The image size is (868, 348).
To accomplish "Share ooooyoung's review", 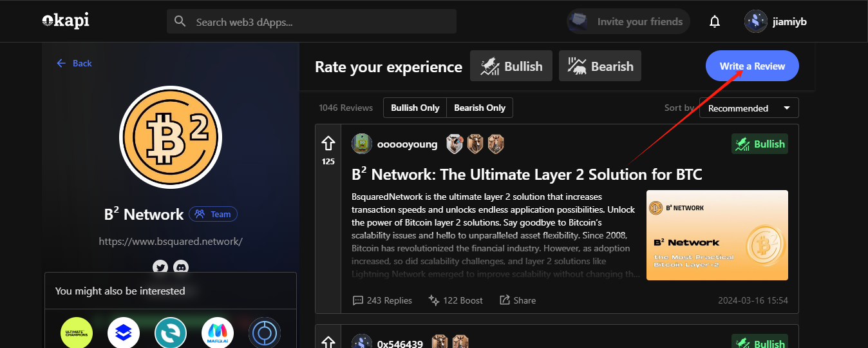I will click(x=518, y=300).
